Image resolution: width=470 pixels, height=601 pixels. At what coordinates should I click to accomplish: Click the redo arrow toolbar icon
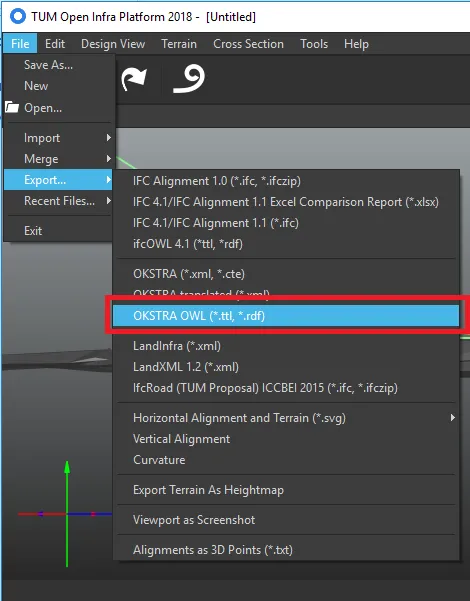tap(133, 79)
